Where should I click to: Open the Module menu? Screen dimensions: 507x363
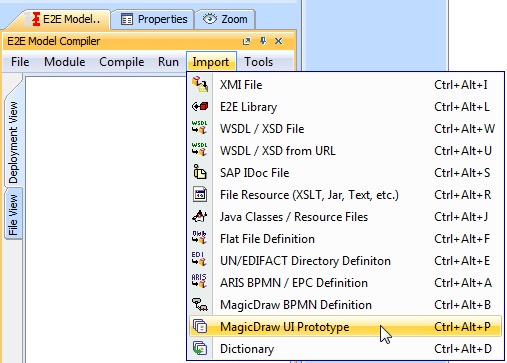coord(65,62)
